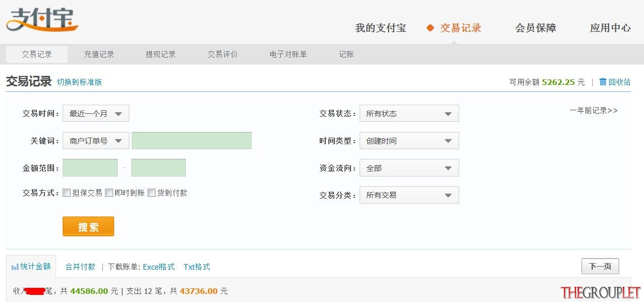This screenshot has height=302, width=644.
Task: Click the maximum amount input field
Action: 159,168
